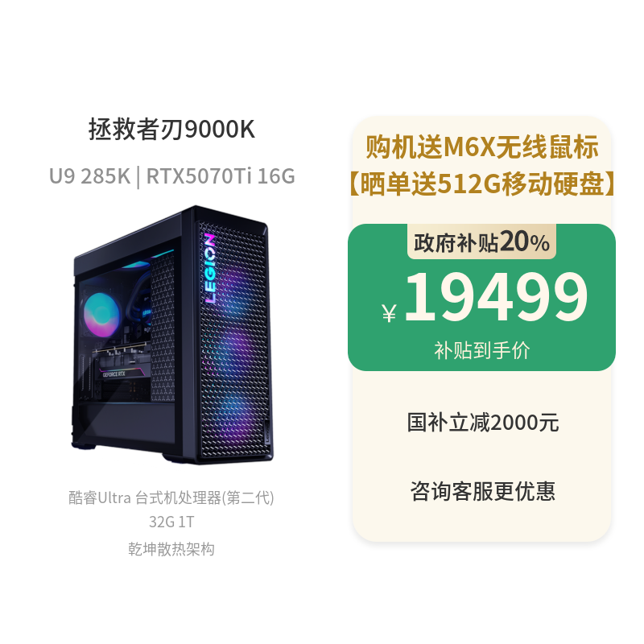Image resolution: width=644 pixels, height=644 pixels.
Task: Click the 酷睿Ultra 台式机处理器 description line
Action: point(171,497)
